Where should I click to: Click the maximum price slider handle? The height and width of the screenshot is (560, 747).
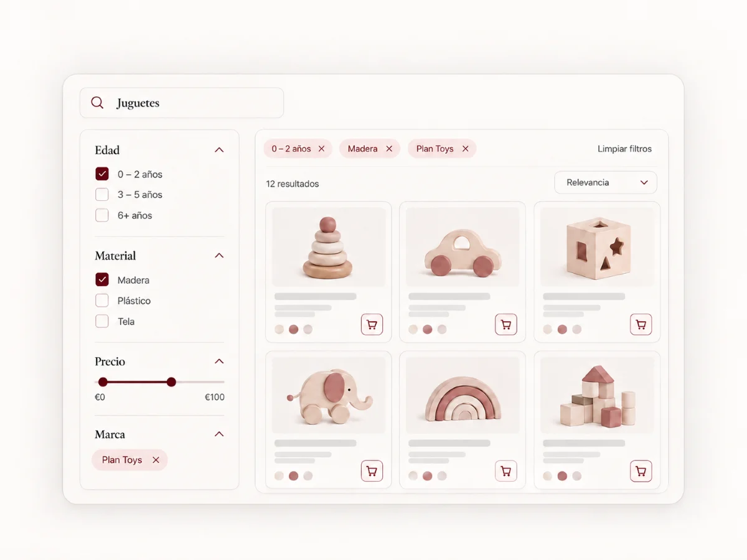171,382
